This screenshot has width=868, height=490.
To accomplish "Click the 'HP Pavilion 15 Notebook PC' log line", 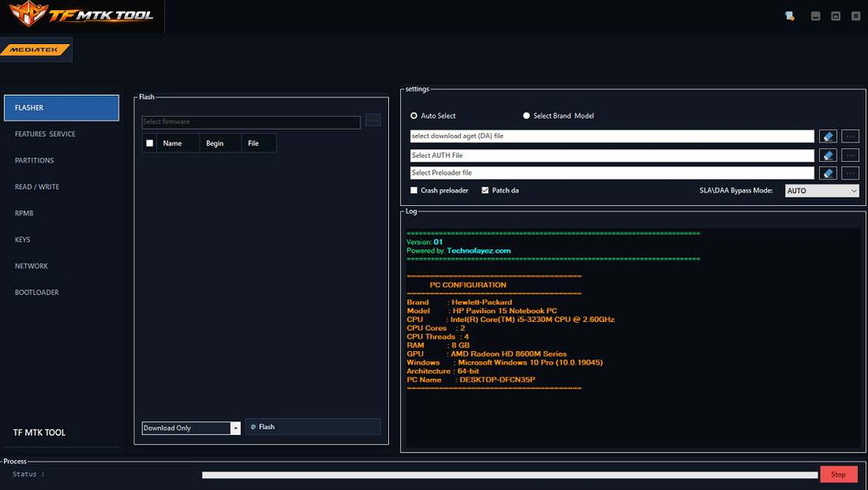I will [481, 311].
